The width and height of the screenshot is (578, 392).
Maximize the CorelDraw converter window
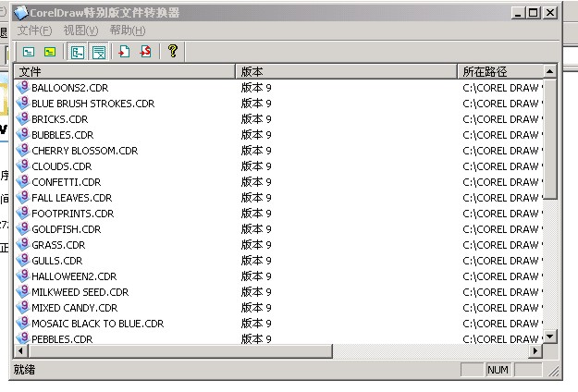tap(533, 13)
